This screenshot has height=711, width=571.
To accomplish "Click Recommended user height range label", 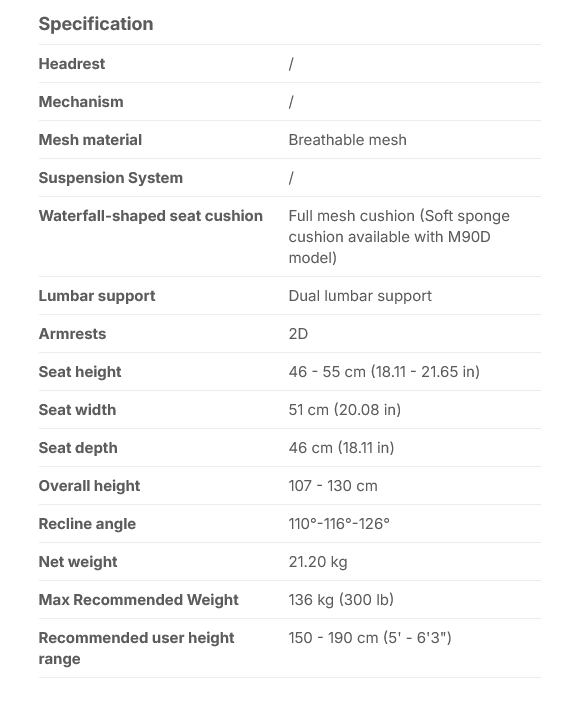I will pos(136,648).
